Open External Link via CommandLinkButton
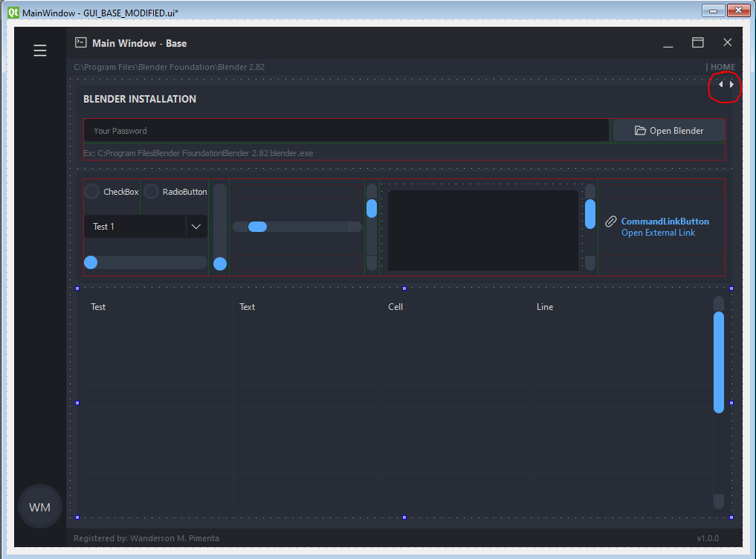This screenshot has height=559, width=756. pyautogui.click(x=658, y=232)
